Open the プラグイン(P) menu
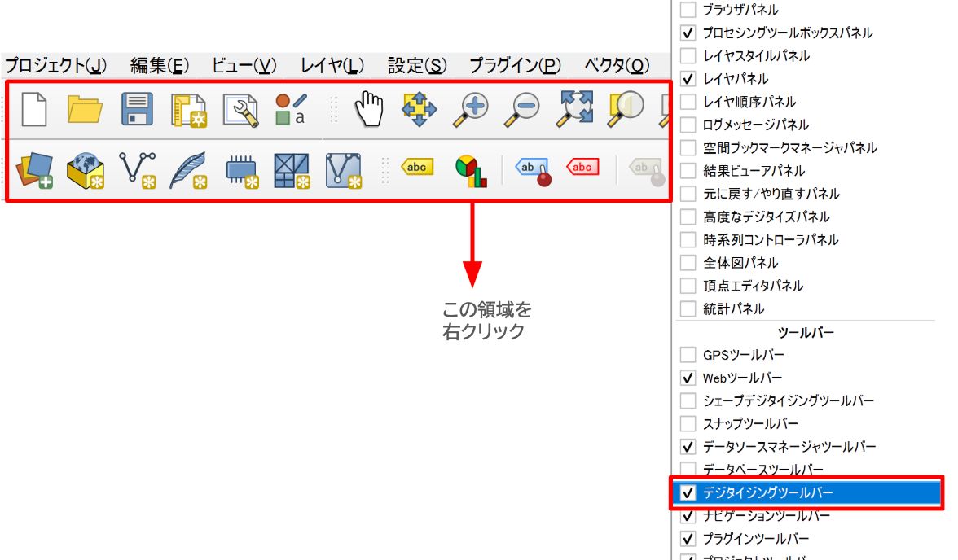 click(515, 65)
